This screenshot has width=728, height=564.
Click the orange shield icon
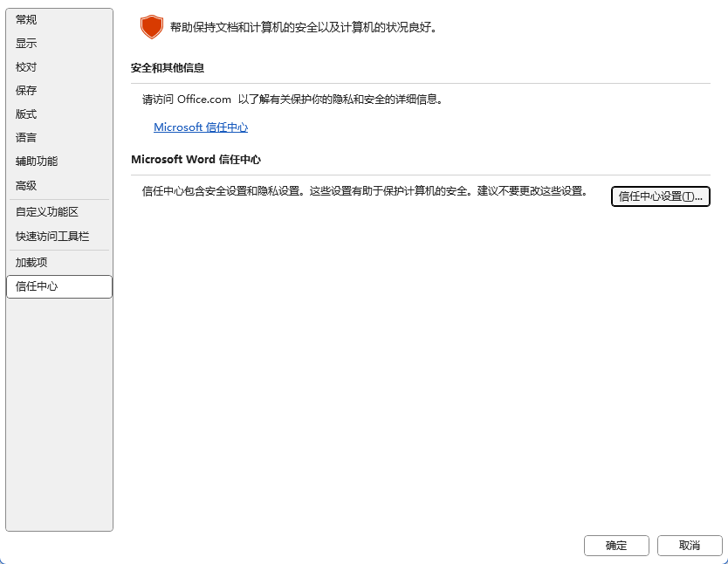coord(152,27)
